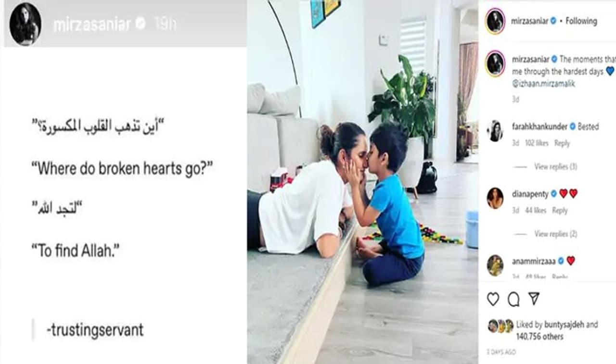The image size is (616, 364).
Task: Toggle the Following status for mirzasaniar
Action: click(x=581, y=21)
